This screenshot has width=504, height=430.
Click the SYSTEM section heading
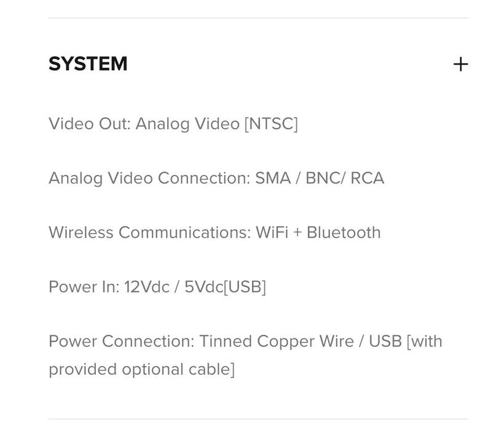tap(88, 64)
